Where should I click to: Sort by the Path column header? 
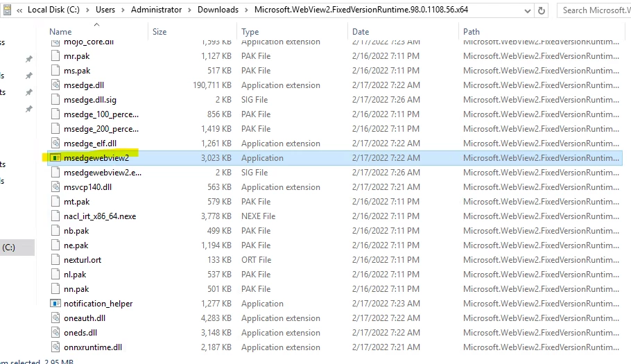point(472,32)
